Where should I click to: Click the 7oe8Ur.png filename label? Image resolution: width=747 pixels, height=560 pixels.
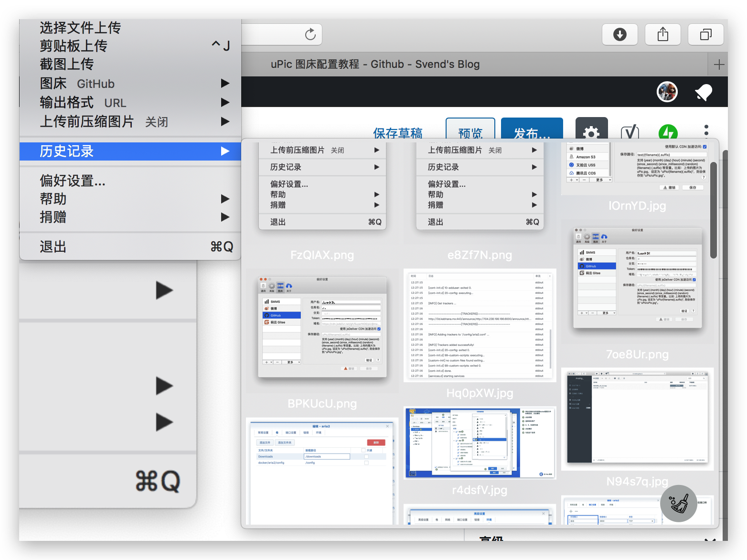[637, 355]
